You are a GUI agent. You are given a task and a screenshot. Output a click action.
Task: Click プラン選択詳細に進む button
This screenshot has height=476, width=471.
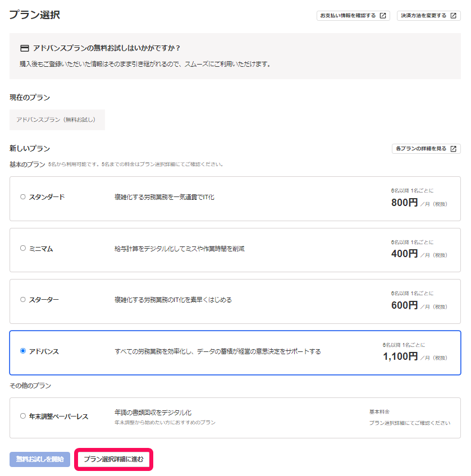[113, 459]
